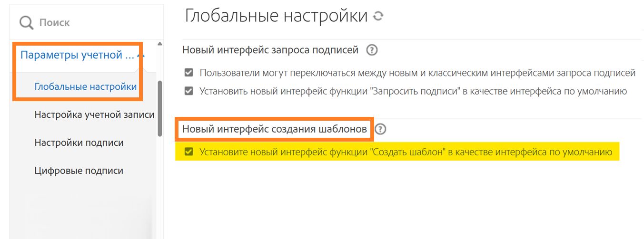Click the search magnifier icon
644x239 pixels.
click(26, 23)
